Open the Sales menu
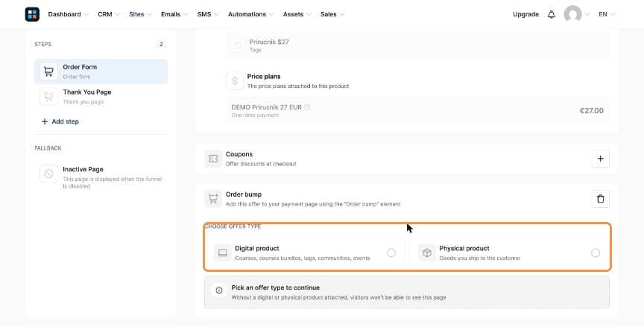The width and height of the screenshot is (644, 327). (x=332, y=14)
